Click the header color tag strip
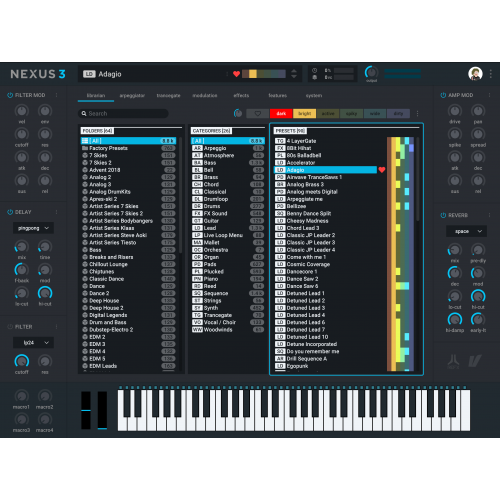 pos(264,74)
